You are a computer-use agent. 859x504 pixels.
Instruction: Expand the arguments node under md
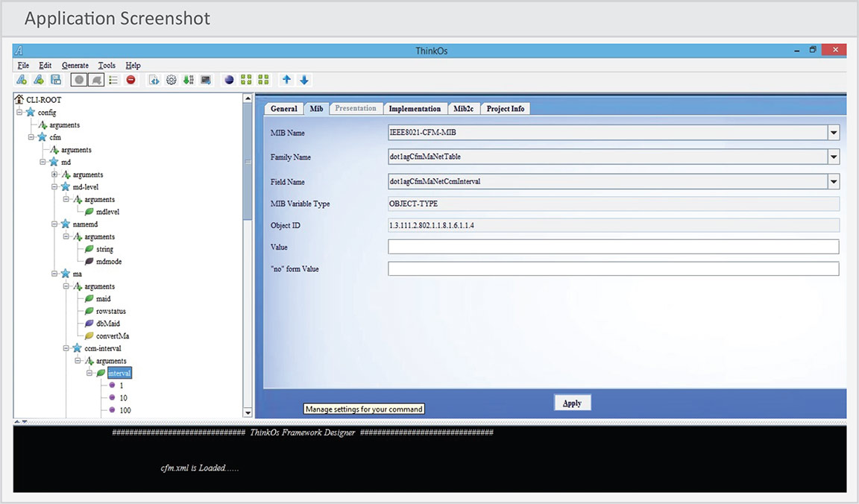54,174
